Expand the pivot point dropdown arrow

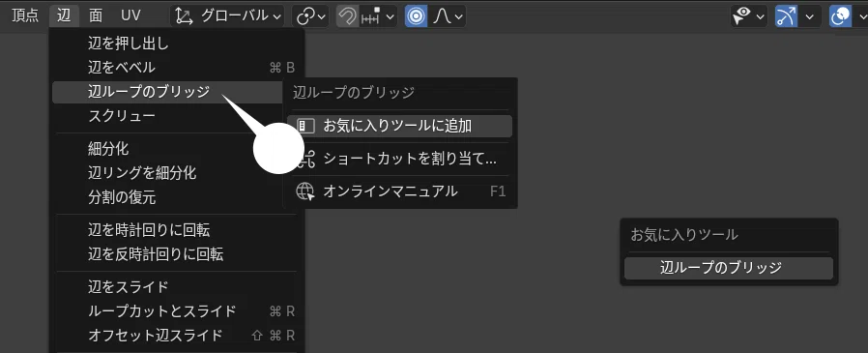click(x=323, y=16)
